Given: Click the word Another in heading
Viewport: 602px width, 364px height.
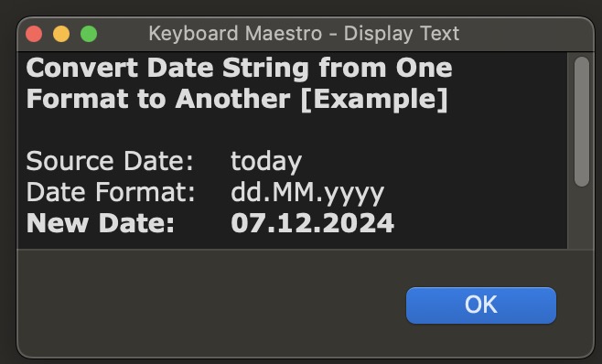Looking at the screenshot, I should point(232,99).
